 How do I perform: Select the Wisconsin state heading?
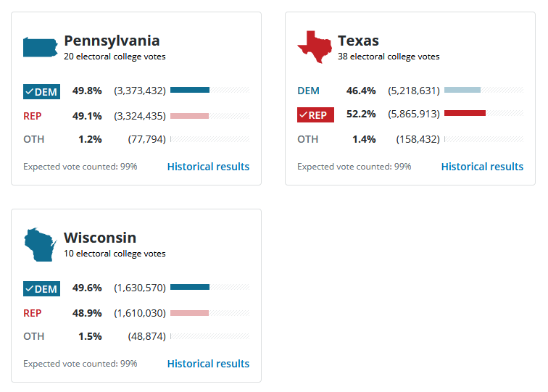click(x=100, y=238)
